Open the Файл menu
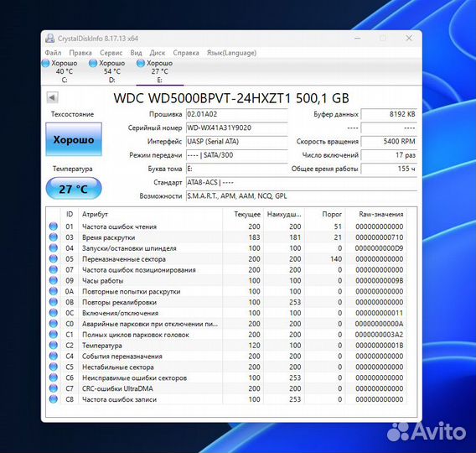 (53, 53)
